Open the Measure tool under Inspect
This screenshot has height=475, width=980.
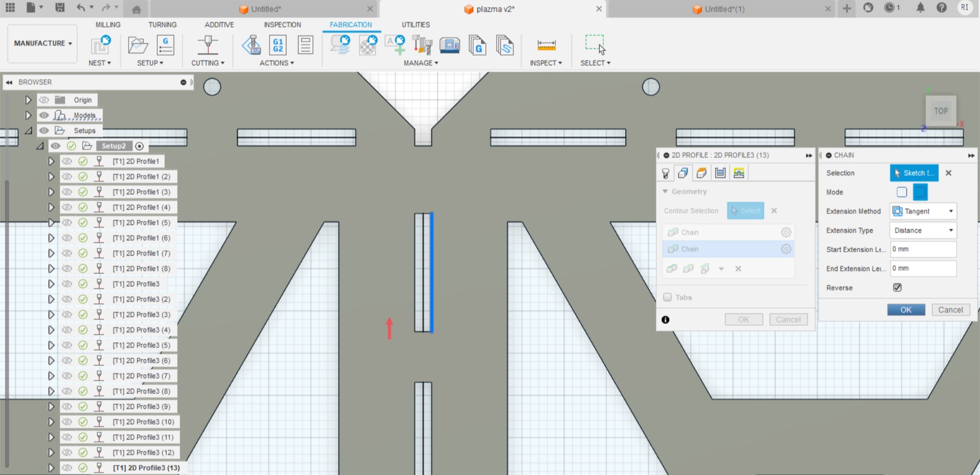click(546, 45)
